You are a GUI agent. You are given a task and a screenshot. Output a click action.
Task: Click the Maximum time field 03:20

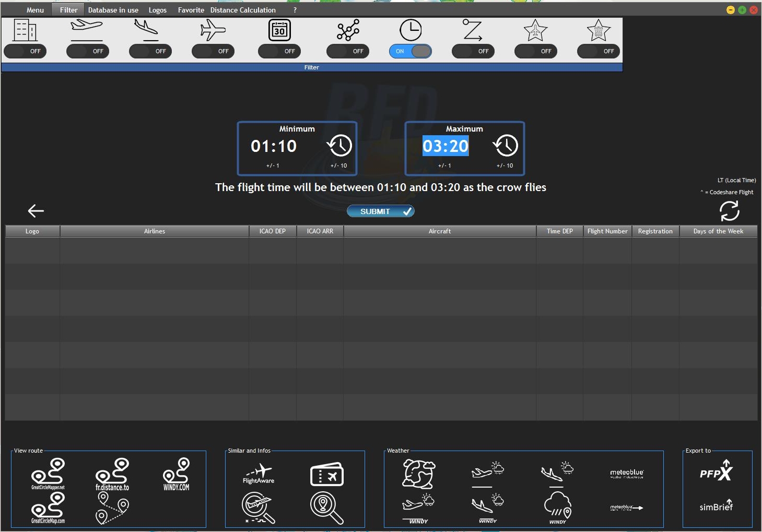[x=446, y=146]
